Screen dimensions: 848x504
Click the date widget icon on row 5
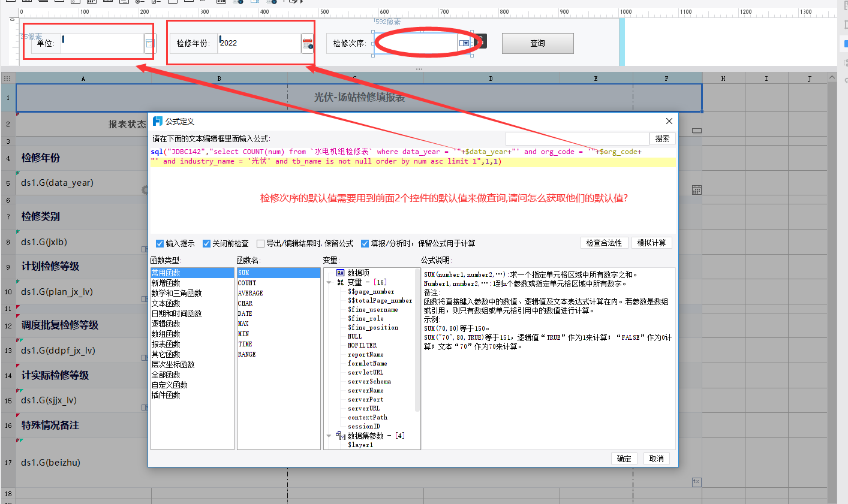pyautogui.click(x=696, y=189)
